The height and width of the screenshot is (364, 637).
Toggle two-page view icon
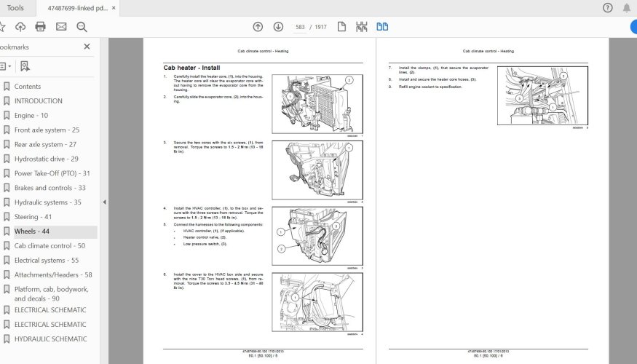(x=382, y=27)
